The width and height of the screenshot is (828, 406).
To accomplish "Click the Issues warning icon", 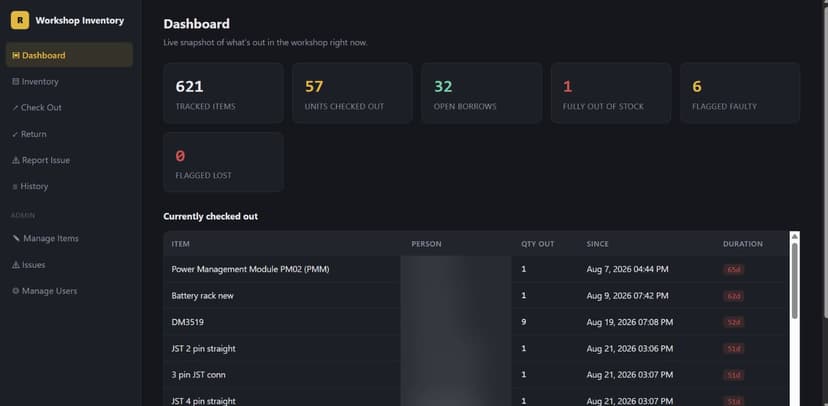I will (16, 265).
